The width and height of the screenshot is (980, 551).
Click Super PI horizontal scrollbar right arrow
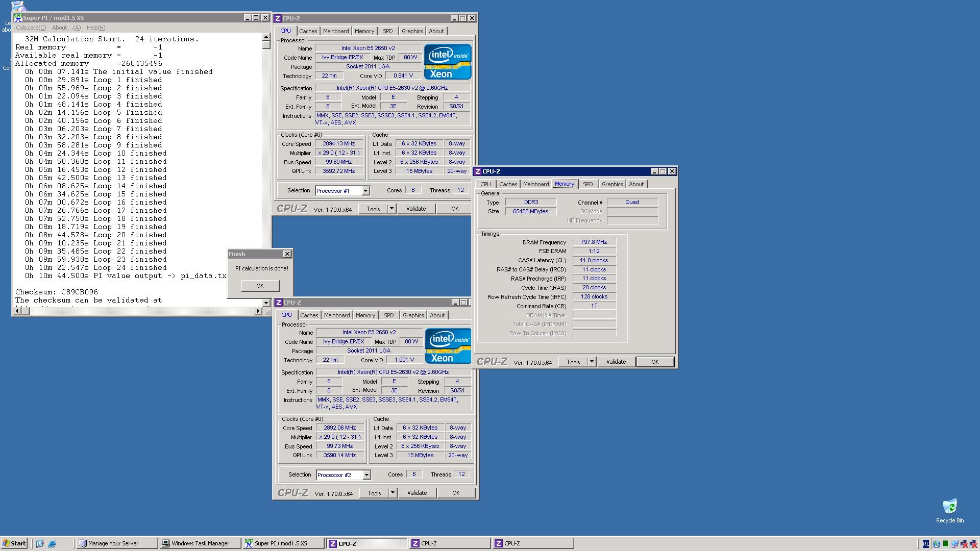(x=258, y=311)
